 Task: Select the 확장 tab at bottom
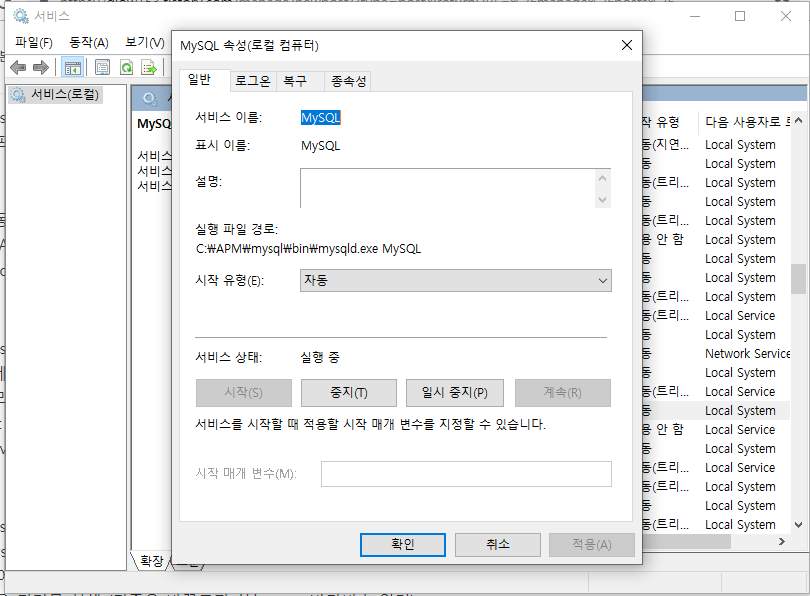[151, 561]
